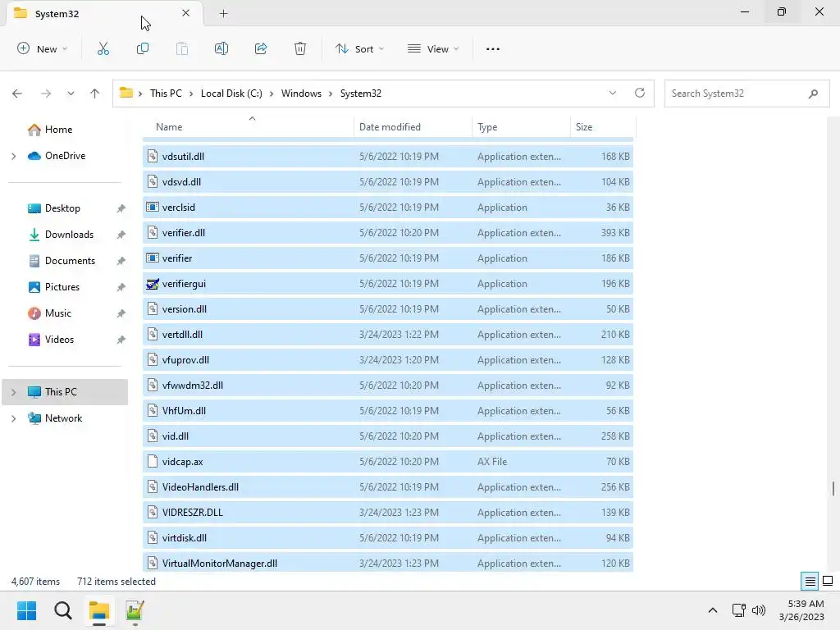Click the Copy icon in toolbar
840x630 pixels.
[x=143, y=48]
